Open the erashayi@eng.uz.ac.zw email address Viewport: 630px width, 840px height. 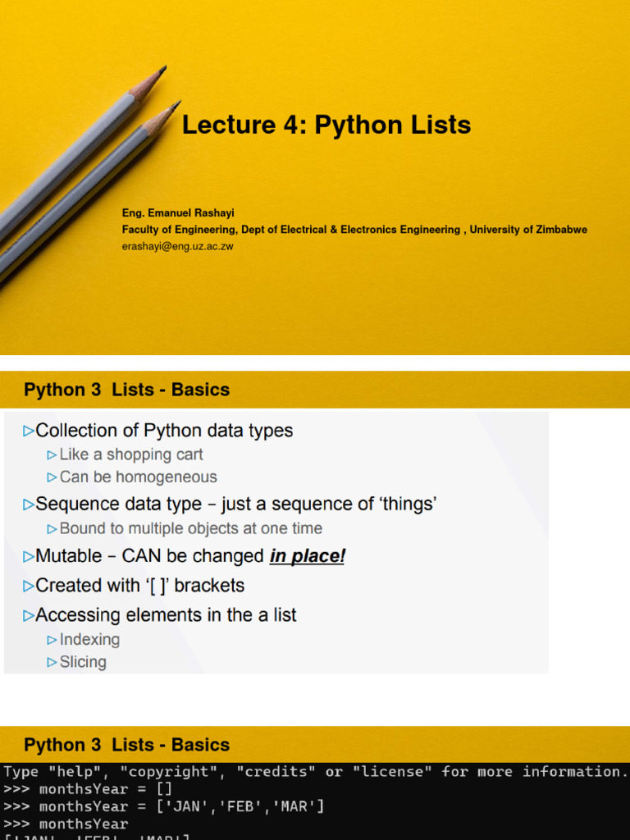[x=178, y=246]
